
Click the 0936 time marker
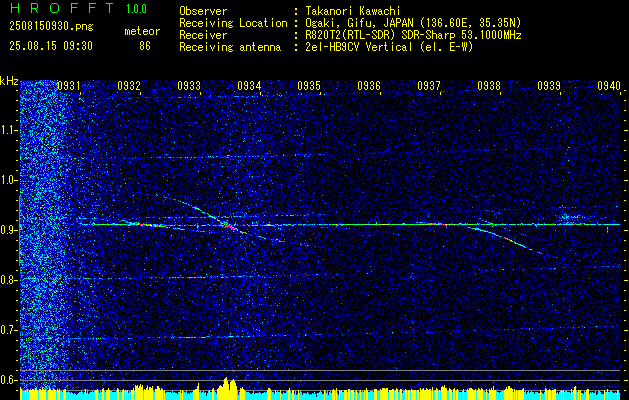click(x=369, y=86)
